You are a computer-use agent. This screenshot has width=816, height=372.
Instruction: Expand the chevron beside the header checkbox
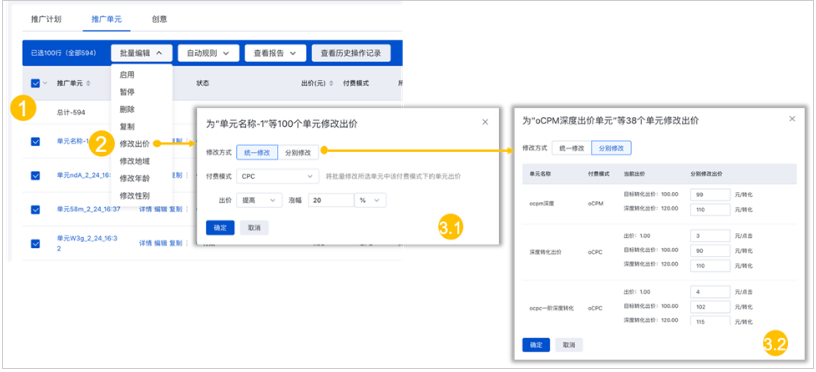pos(44,83)
